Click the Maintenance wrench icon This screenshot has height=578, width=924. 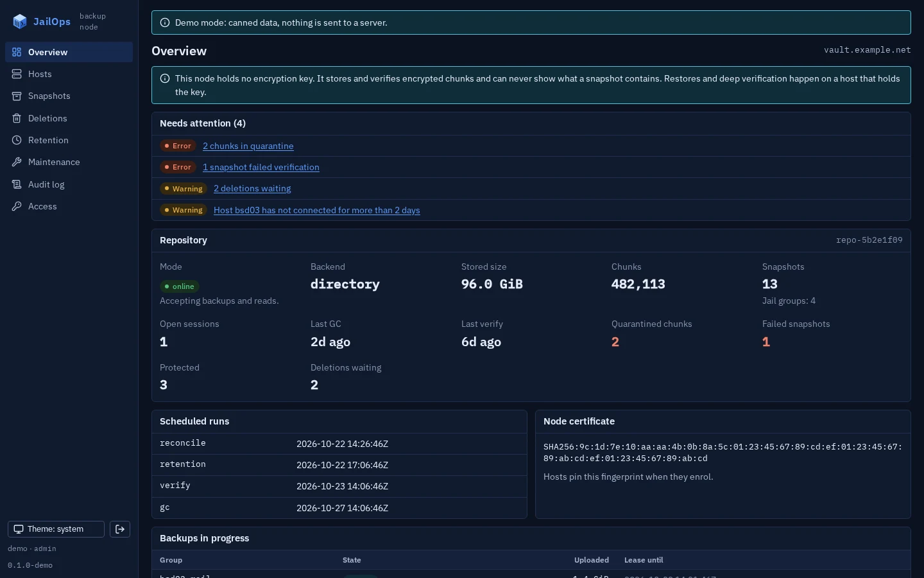pos(17,162)
